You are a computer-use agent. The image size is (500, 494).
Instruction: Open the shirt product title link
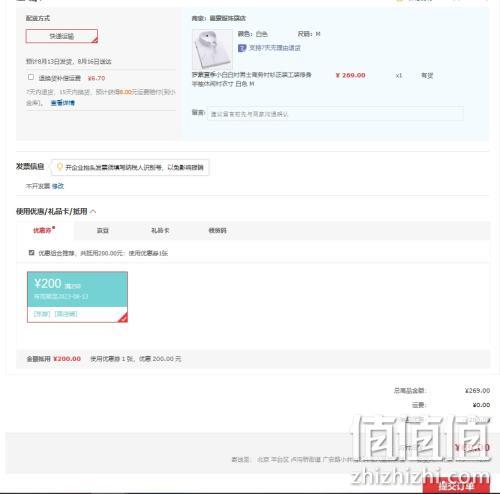click(x=252, y=79)
